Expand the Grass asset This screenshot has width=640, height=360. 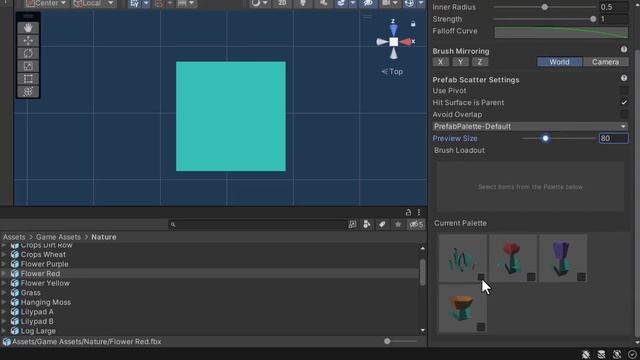[x=4, y=293]
